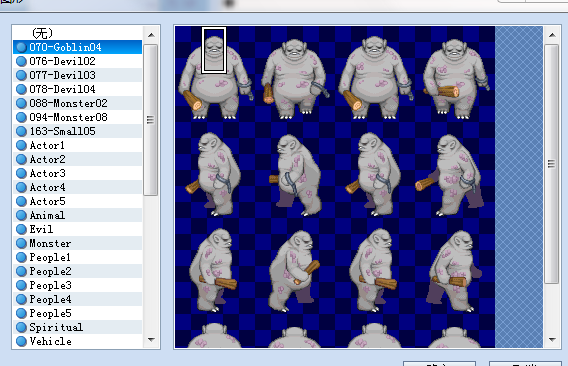Select 094-Monster08 graphic

pyautogui.click(x=78, y=117)
